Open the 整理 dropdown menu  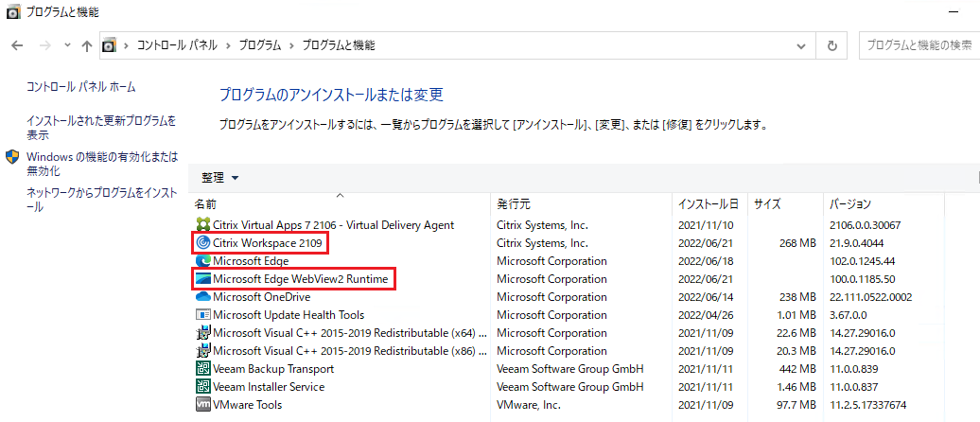[x=220, y=178]
